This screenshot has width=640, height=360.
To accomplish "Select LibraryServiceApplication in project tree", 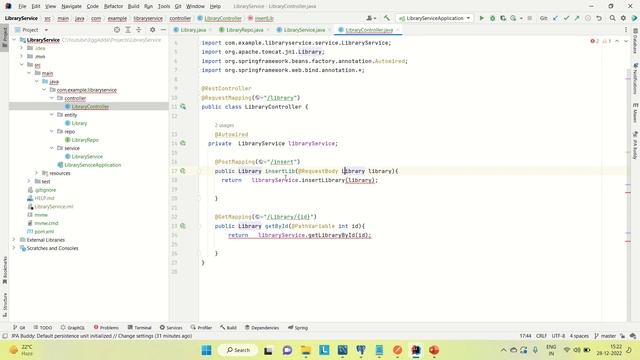I will coord(93,165).
